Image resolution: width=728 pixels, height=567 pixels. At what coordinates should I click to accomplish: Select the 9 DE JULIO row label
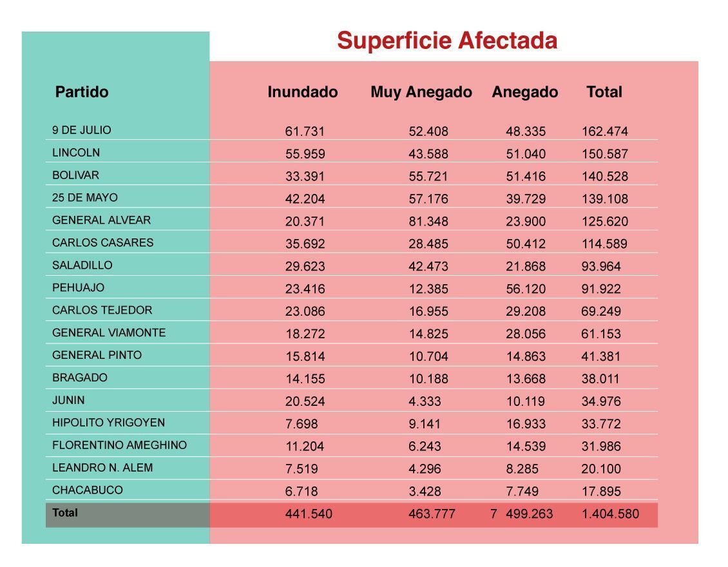[82, 130]
